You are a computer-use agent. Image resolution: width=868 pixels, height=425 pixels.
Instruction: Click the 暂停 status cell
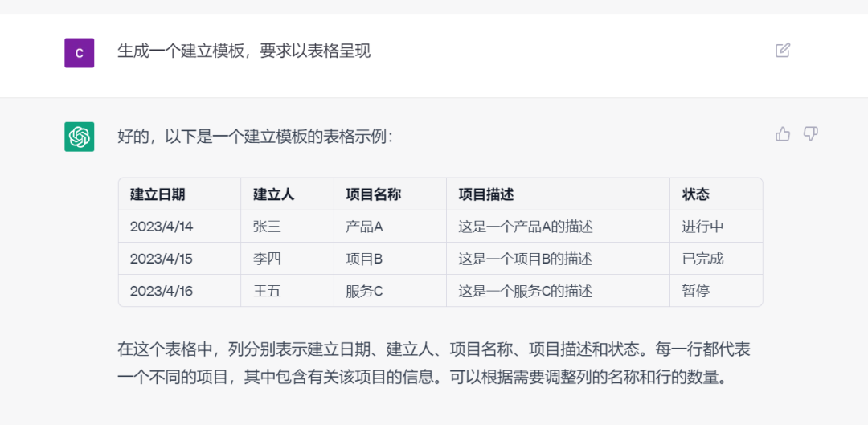pyautogui.click(x=695, y=291)
